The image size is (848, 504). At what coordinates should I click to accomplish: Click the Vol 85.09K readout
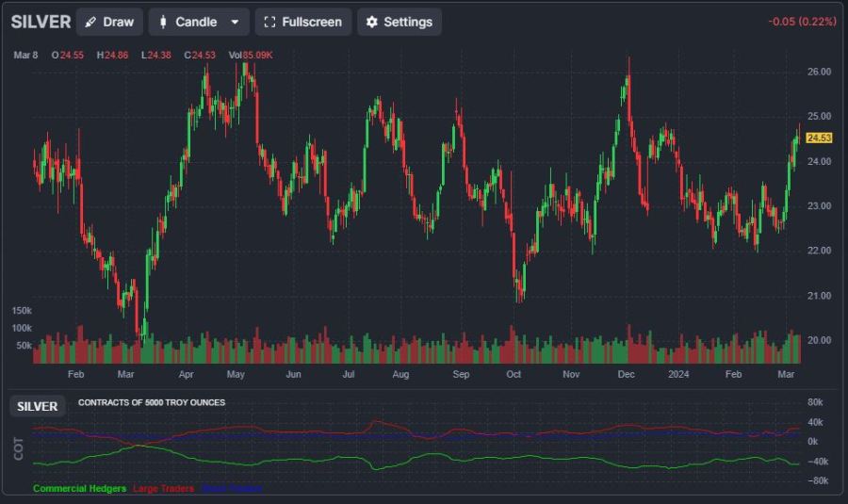(x=251, y=56)
